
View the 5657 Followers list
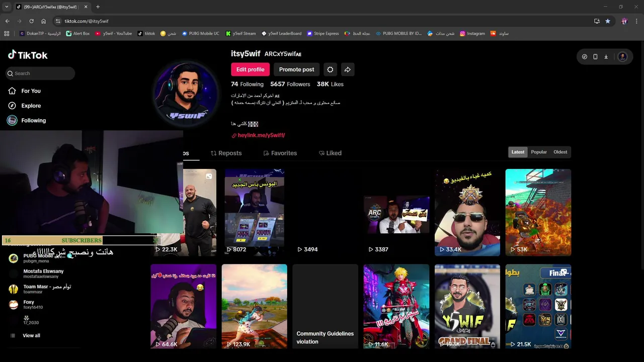290,84
